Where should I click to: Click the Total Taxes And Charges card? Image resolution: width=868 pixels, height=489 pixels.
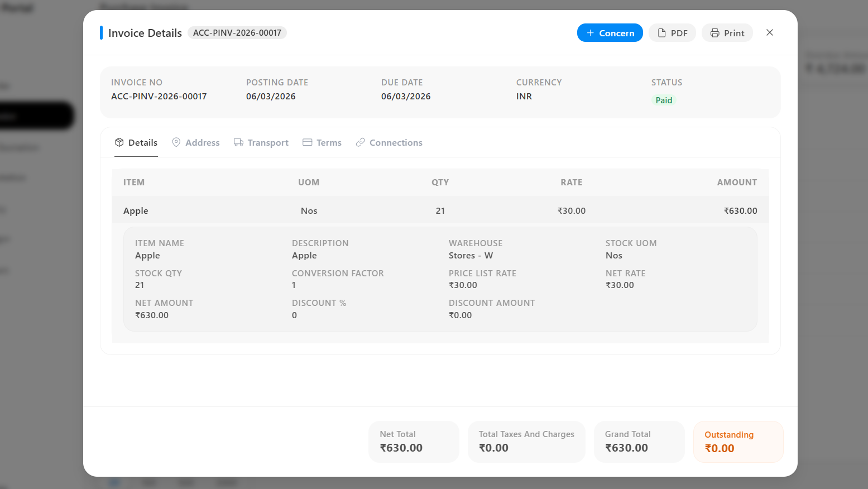[x=526, y=442]
